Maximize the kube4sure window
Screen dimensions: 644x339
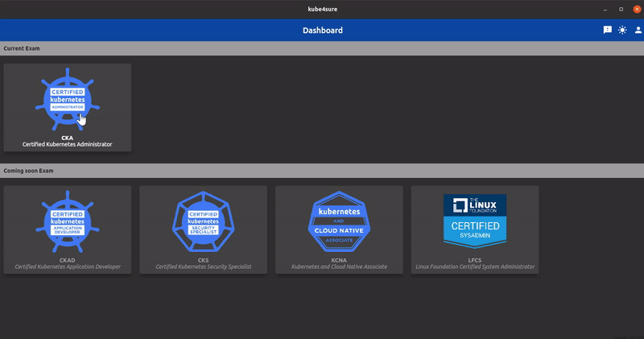[621, 9]
